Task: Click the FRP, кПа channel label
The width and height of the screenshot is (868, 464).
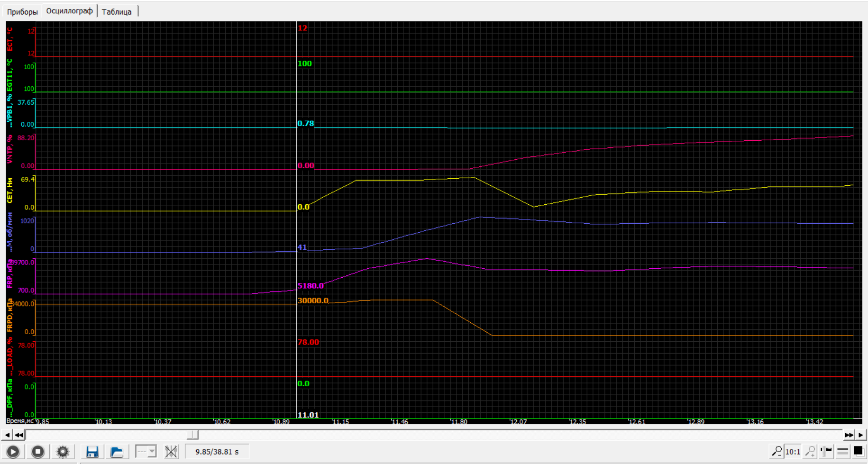Action: (x=10, y=273)
